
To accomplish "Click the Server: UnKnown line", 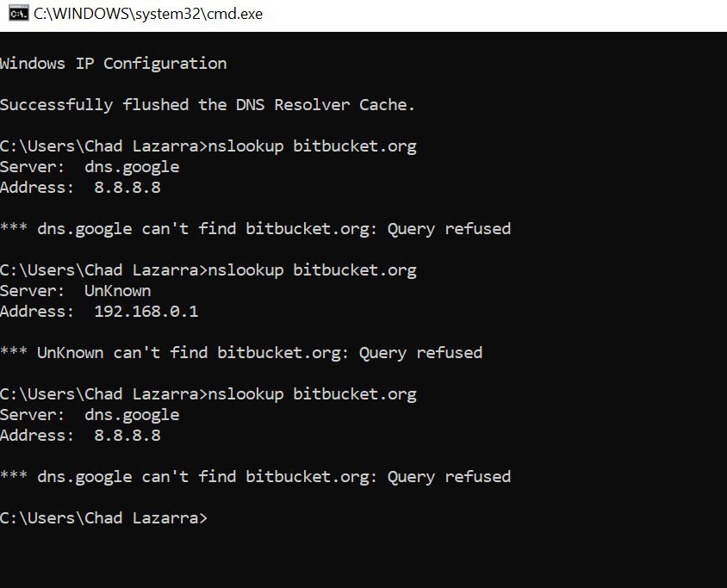I will (76, 291).
